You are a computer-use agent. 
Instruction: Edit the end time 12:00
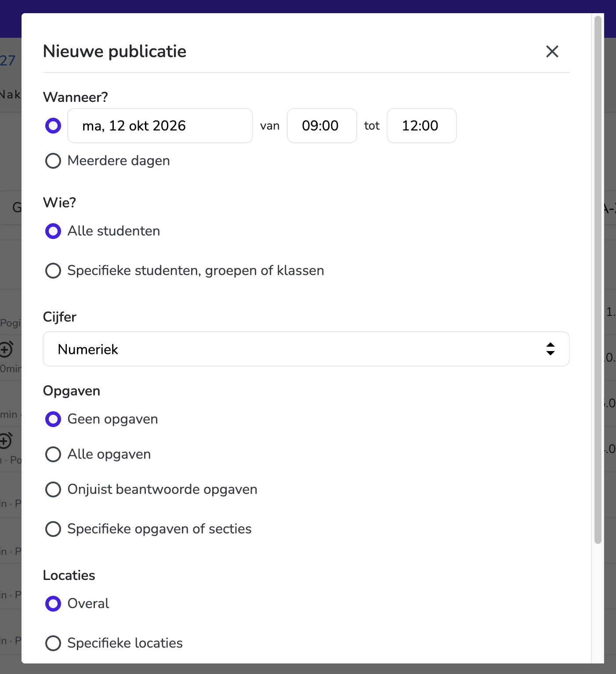[421, 126]
